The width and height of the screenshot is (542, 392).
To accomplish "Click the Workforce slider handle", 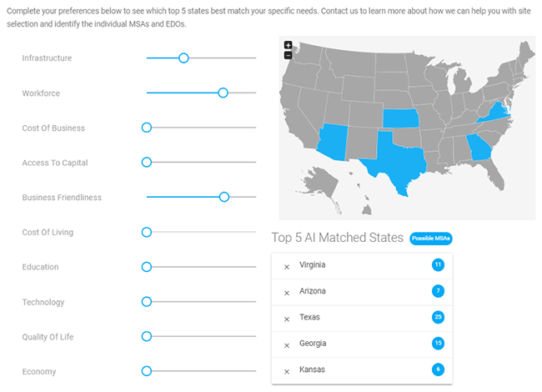I will [x=223, y=93].
